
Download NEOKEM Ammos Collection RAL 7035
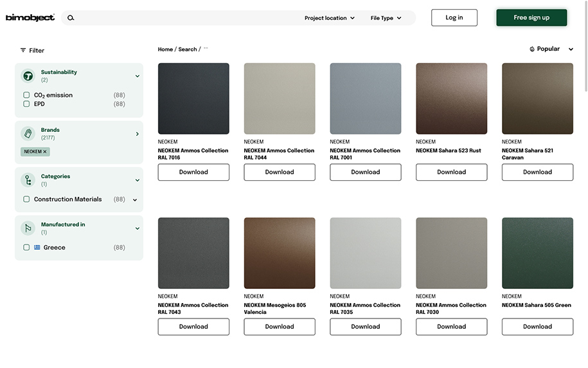pos(366,327)
